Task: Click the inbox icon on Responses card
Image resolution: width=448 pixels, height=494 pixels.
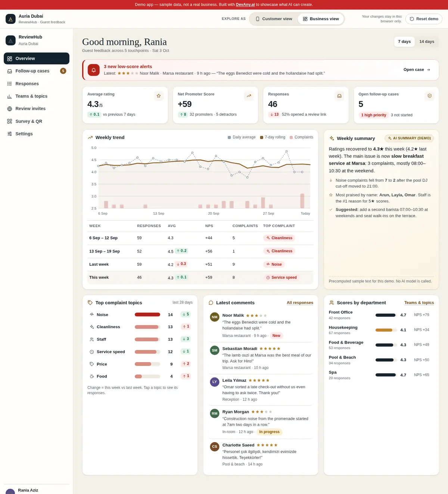Action: [339, 96]
